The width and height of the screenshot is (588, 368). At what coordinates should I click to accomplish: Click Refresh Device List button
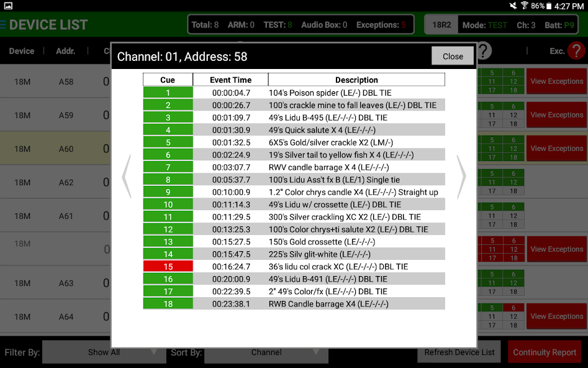(459, 352)
